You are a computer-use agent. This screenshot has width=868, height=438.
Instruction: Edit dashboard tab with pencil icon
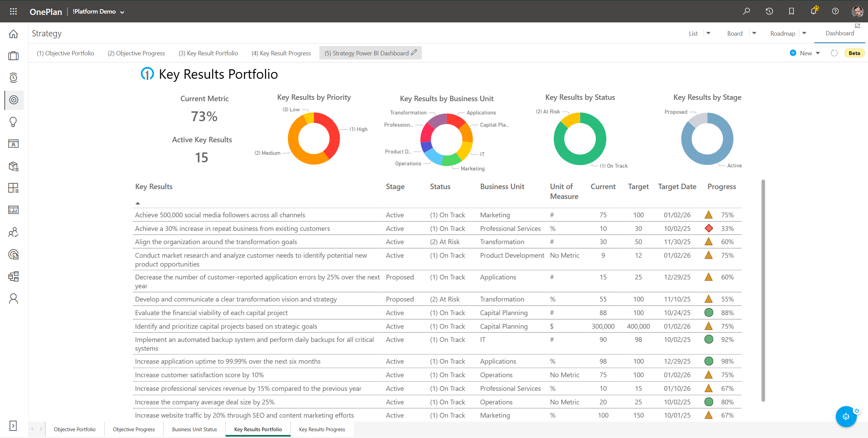(x=414, y=53)
